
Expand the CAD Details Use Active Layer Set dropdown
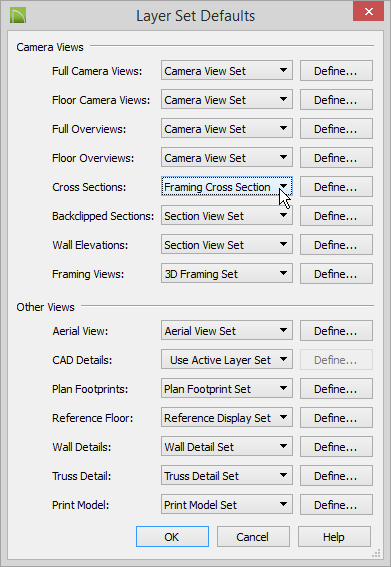point(227,359)
